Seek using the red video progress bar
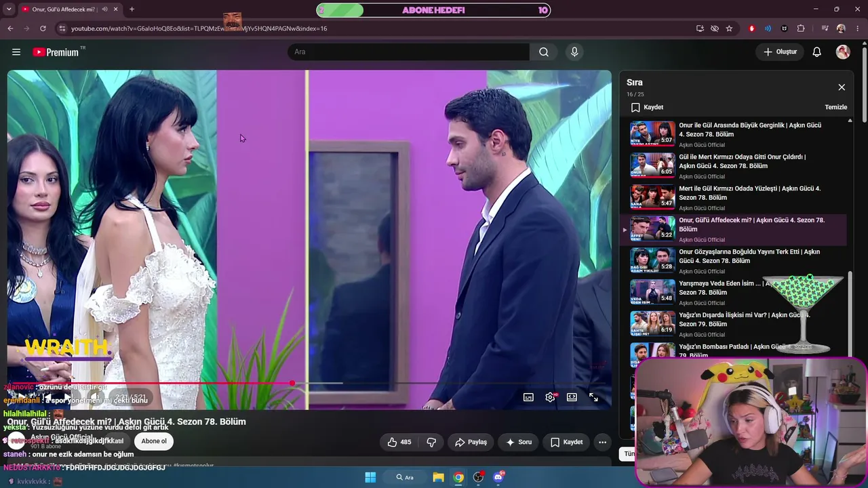The width and height of the screenshot is (868, 488). (x=309, y=384)
